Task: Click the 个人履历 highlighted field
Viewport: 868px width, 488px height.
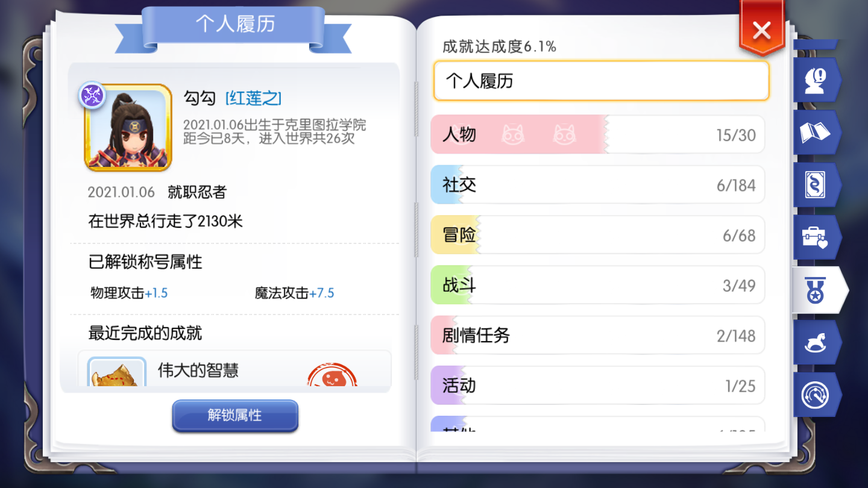Action: point(602,81)
